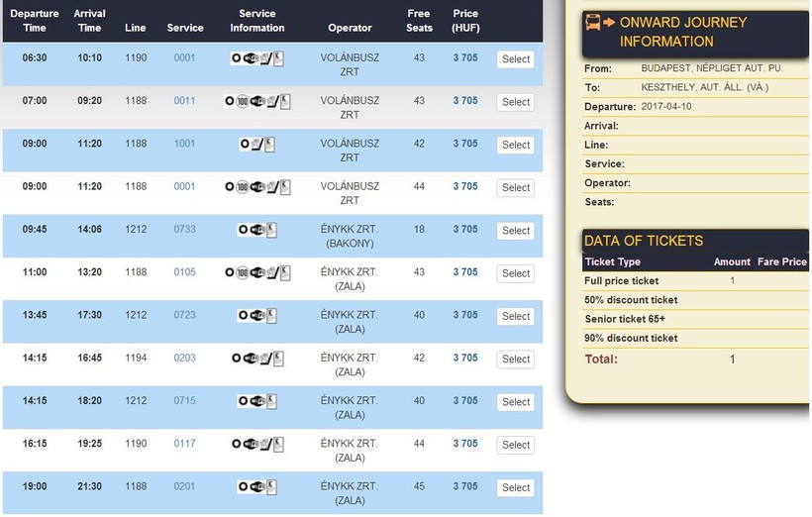Pick the 16:15 bus with Select

pos(515,445)
